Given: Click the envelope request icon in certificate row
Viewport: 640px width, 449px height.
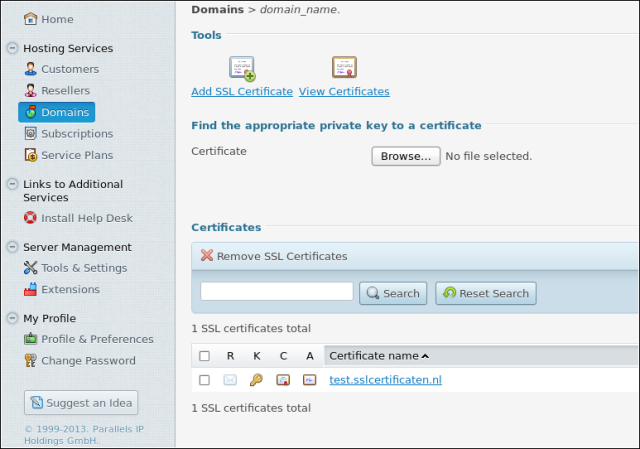Looking at the screenshot, I should click(230, 380).
